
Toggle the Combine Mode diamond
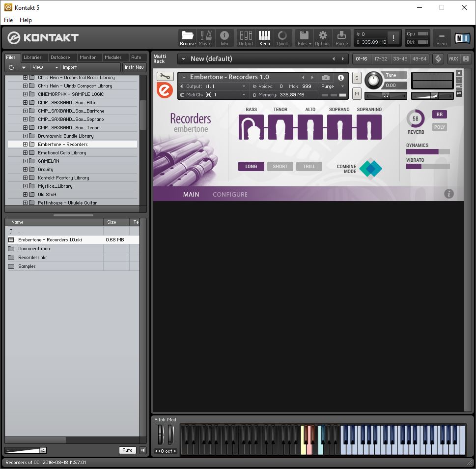(371, 169)
